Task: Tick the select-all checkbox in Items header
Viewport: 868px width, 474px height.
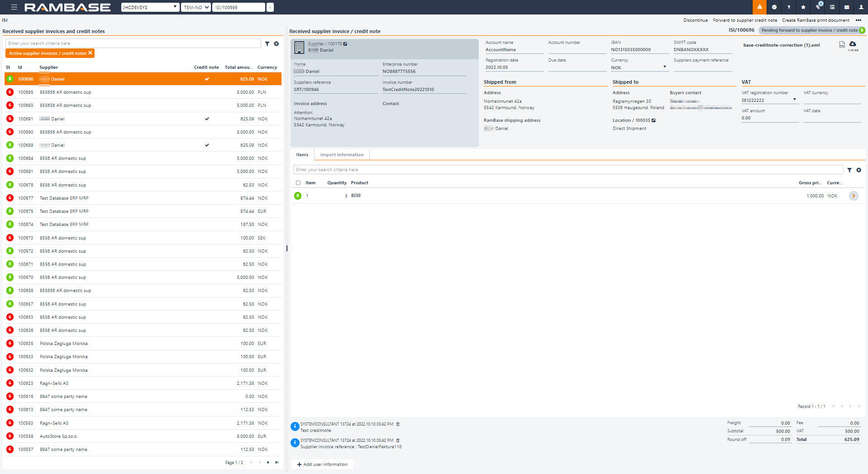Action: point(298,183)
